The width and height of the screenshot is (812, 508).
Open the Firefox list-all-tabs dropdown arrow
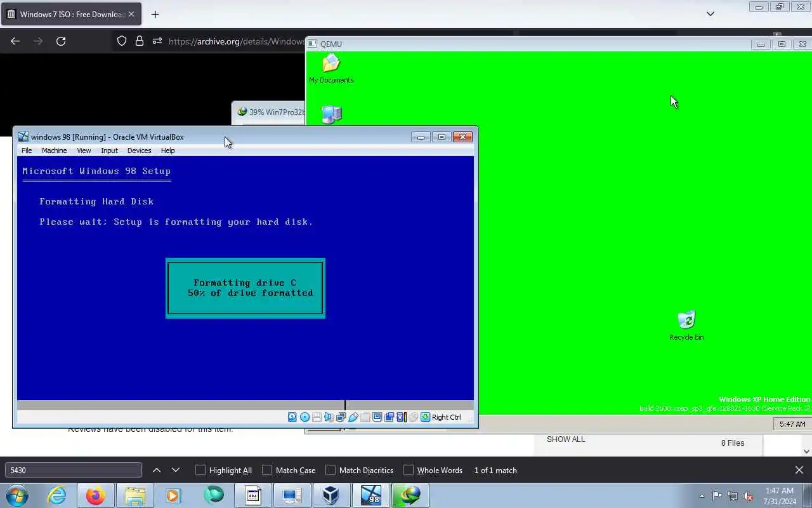(710, 14)
